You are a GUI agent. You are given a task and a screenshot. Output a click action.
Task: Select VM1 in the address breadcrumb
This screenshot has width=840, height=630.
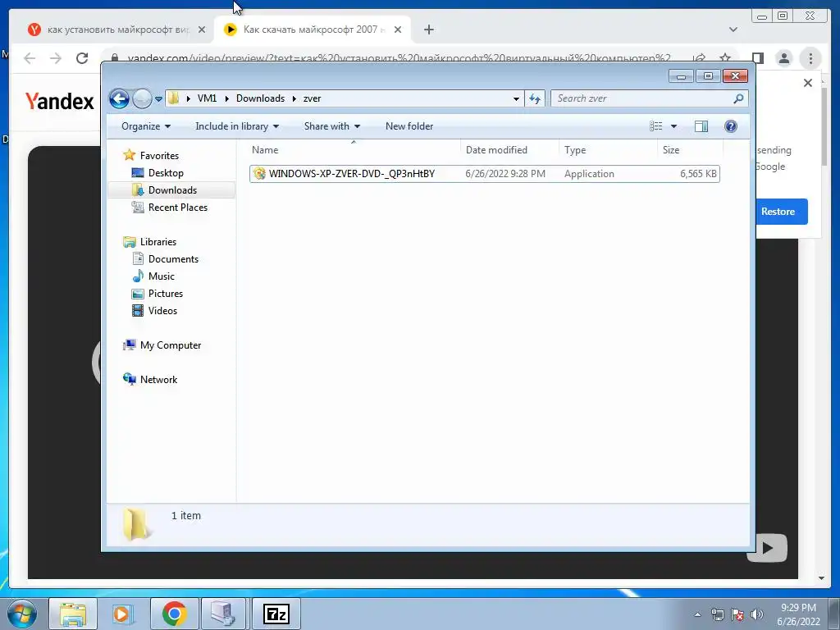pos(207,98)
